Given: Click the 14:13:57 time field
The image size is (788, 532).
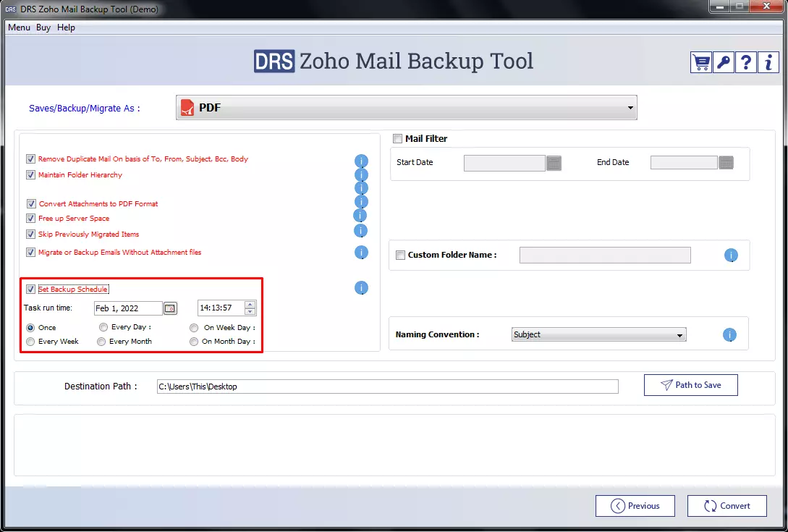Looking at the screenshot, I should pyautogui.click(x=221, y=308).
